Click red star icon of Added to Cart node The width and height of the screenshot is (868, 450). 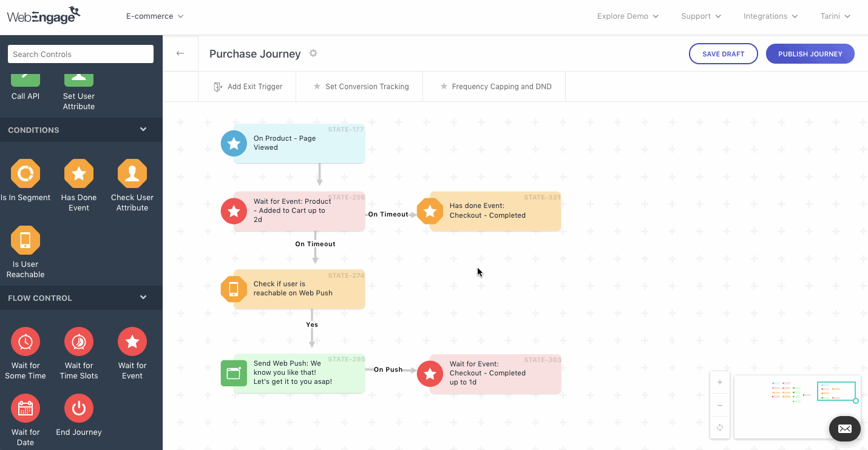pyautogui.click(x=234, y=211)
